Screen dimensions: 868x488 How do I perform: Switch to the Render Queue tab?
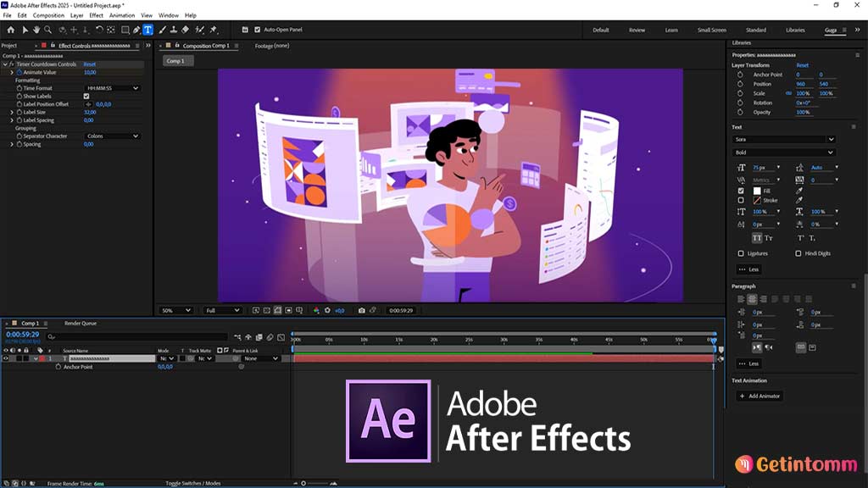(81, 323)
